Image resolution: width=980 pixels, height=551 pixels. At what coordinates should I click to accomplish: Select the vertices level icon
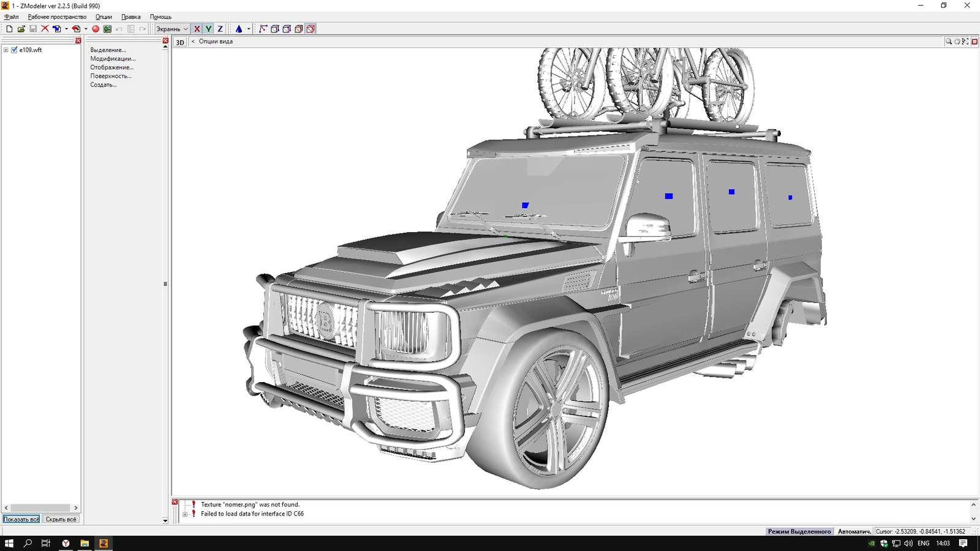click(263, 29)
